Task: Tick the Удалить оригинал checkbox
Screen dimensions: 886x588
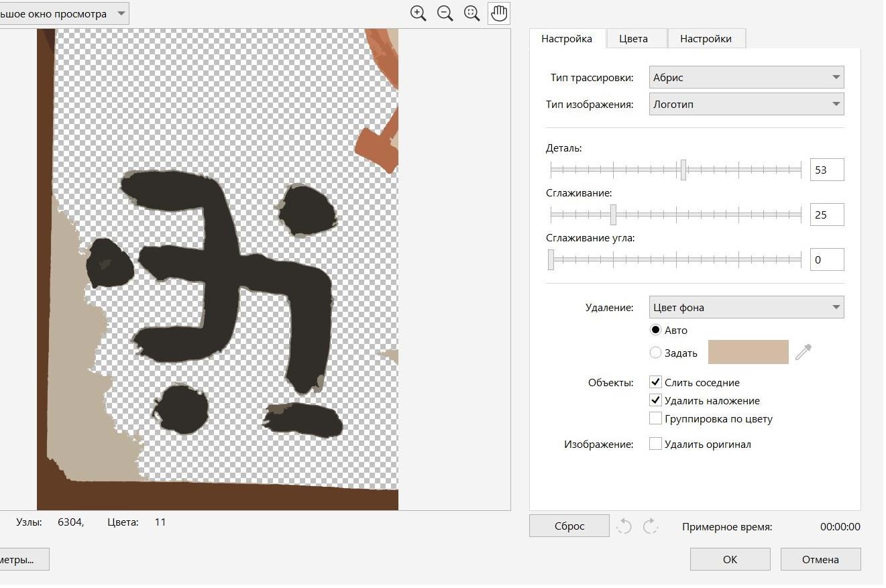Action: [656, 445]
